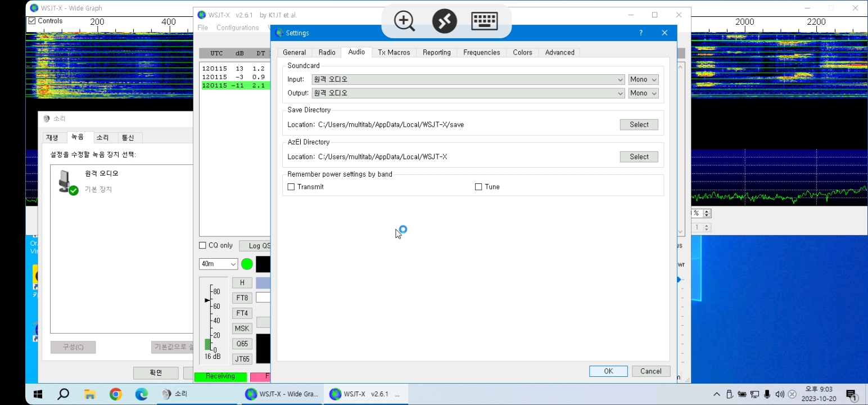Open the Windows Start menu

coord(38,394)
